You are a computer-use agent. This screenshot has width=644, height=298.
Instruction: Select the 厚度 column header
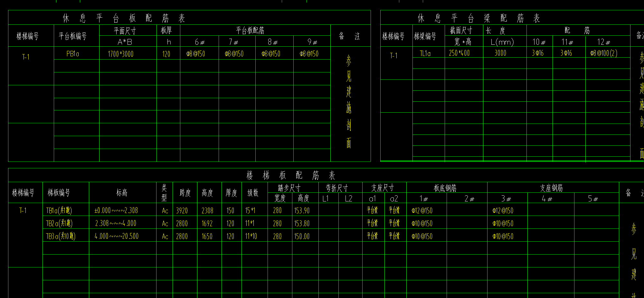[x=231, y=192]
